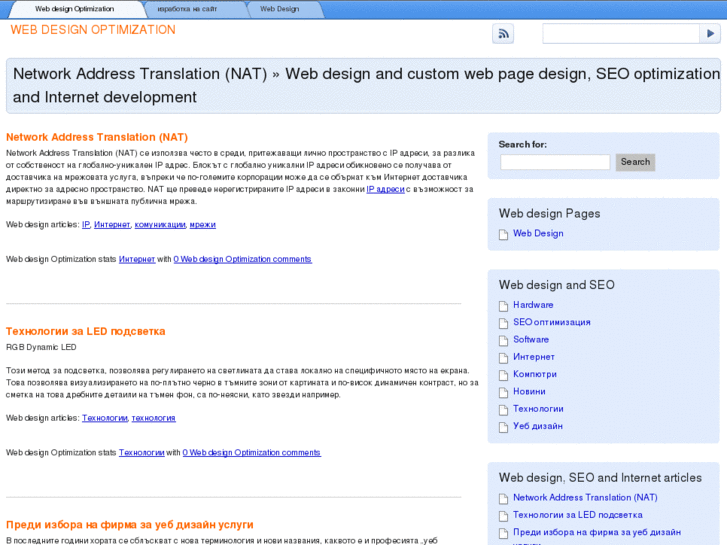Open Network Address Translation (NAT) article heading
Viewport: 727px width, 545px height.
pos(97,137)
